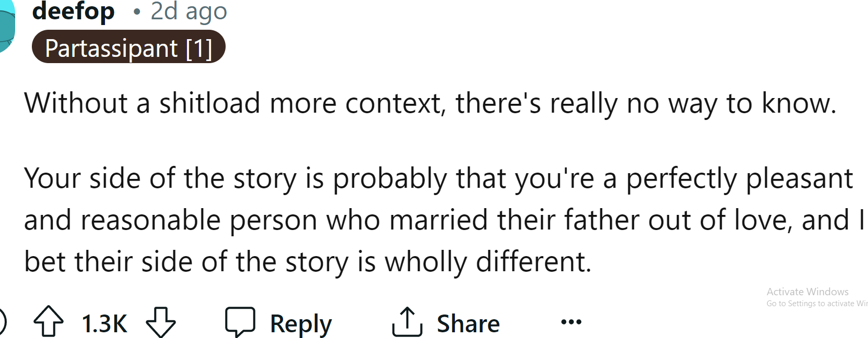The width and height of the screenshot is (868, 338).
Task: Open the overflow menu for this comment
Action: 571,322
